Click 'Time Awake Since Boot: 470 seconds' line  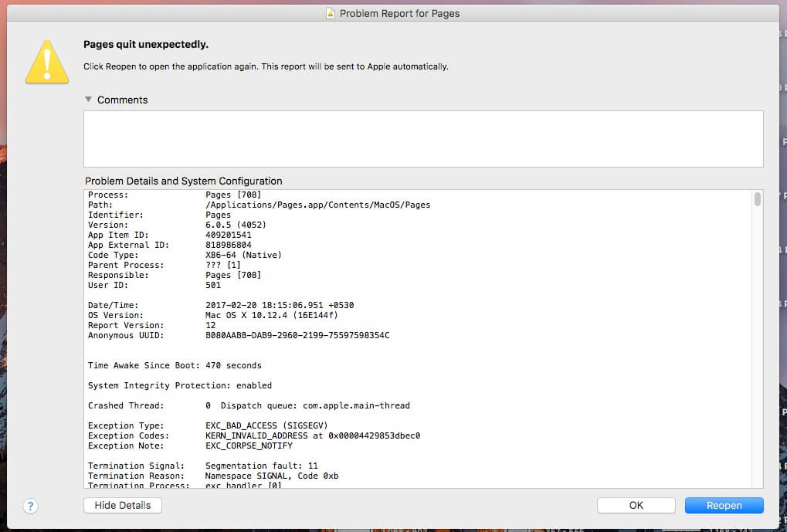tap(175, 365)
